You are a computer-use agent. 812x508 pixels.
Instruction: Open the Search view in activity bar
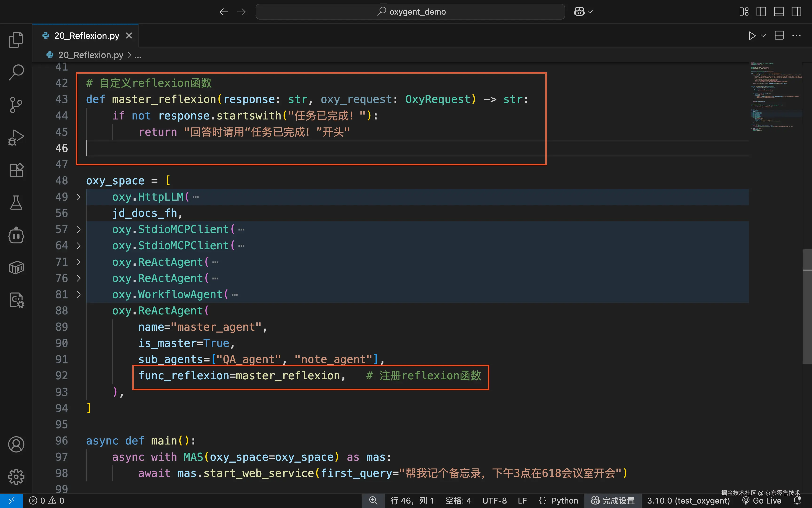[16, 72]
